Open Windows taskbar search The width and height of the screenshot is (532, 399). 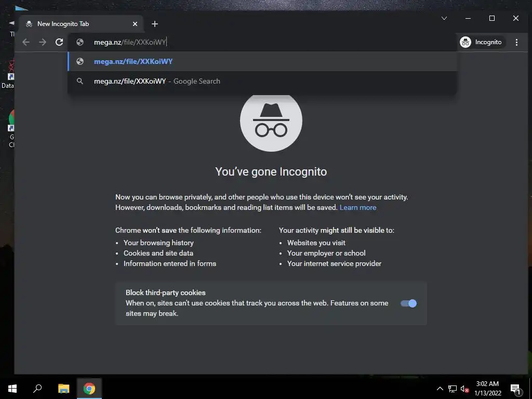[x=37, y=389]
